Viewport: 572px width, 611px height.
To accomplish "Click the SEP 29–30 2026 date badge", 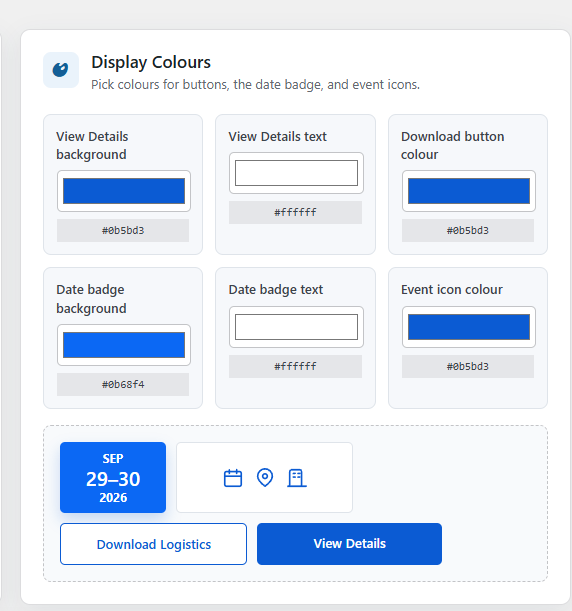I will 113,477.
